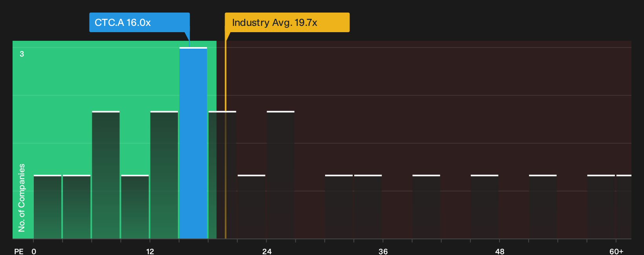Click the Industry Avg. 19.7x yellow label
This screenshot has height=255, width=644.
click(x=287, y=22)
